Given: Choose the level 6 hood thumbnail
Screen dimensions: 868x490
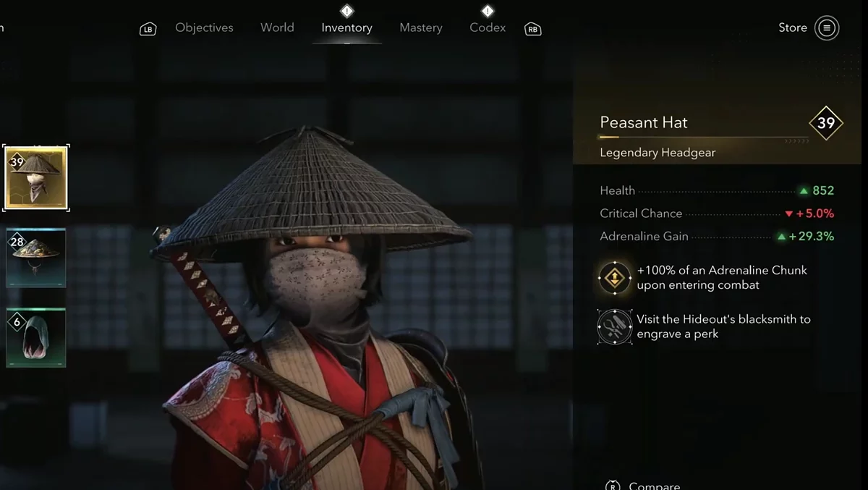Looking at the screenshot, I should click(x=36, y=338).
